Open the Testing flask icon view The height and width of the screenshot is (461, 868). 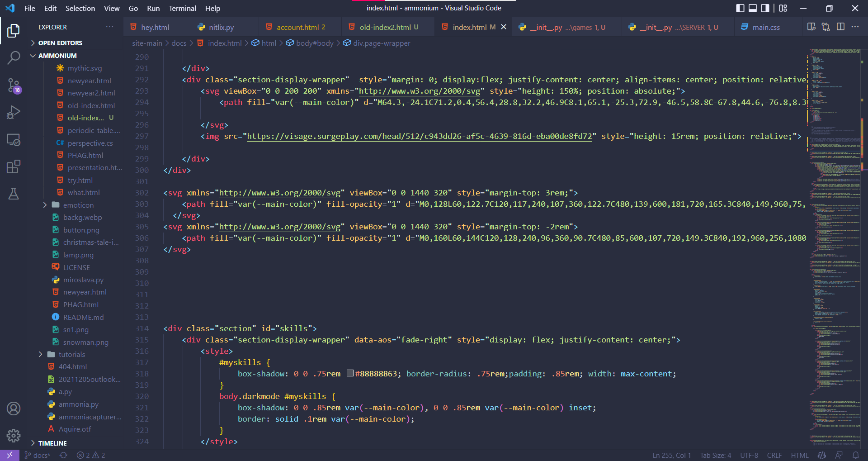coord(14,194)
